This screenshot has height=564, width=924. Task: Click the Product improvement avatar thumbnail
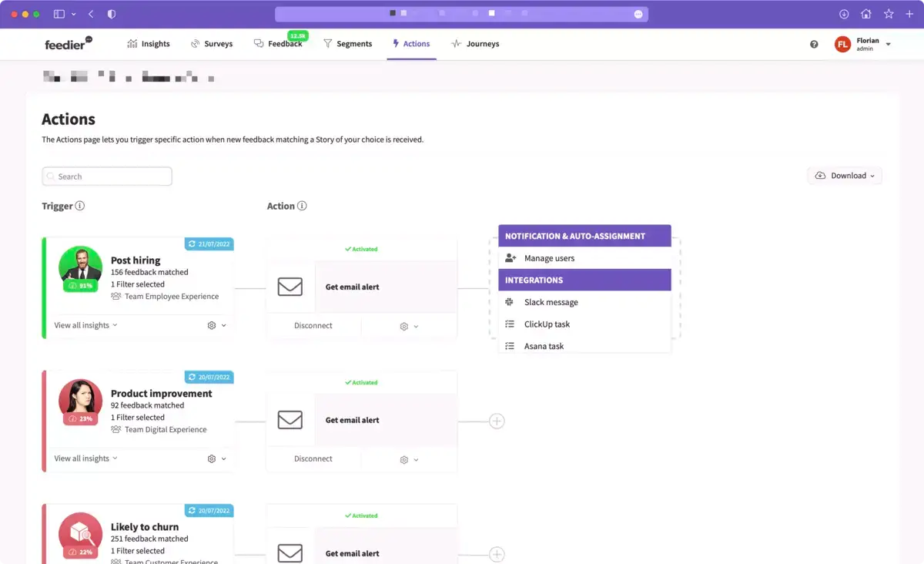tap(80, 400)
